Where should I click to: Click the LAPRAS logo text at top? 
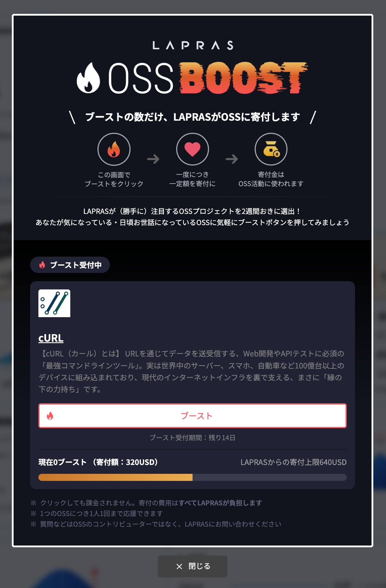click(x=193, y=45)
